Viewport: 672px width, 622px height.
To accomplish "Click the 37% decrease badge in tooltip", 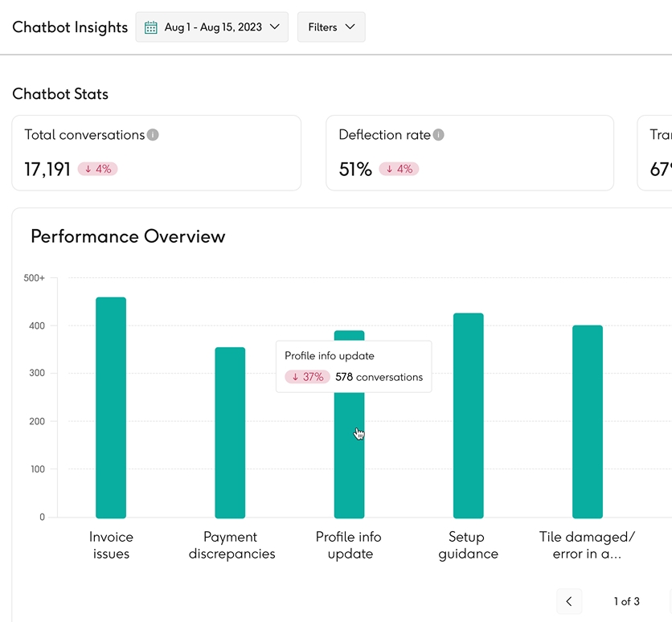I will [x=307, y=377].
